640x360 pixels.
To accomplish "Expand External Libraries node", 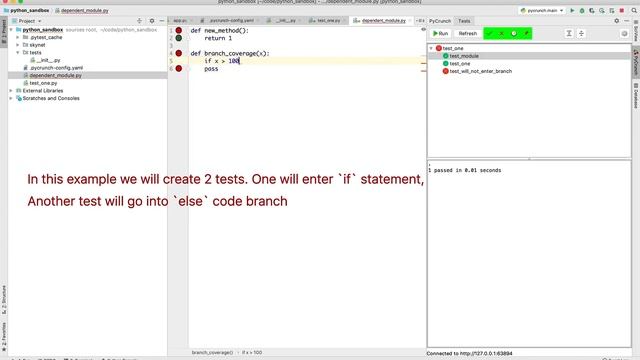I will [11, 91].
